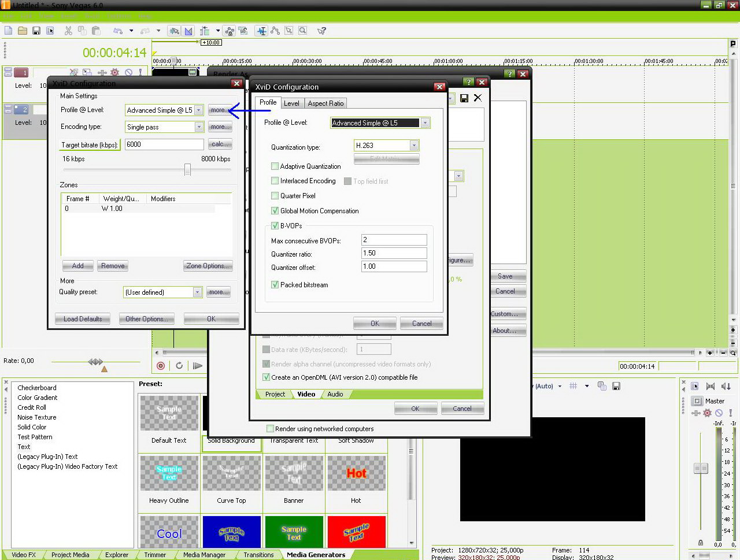Click the Undo arrow icon
The width and height of the screenshot is (740, 560).
[118, 31]
